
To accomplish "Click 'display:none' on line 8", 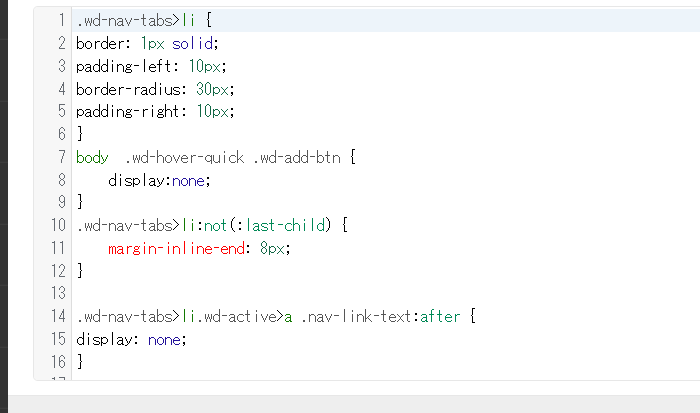I will [156, 180].
